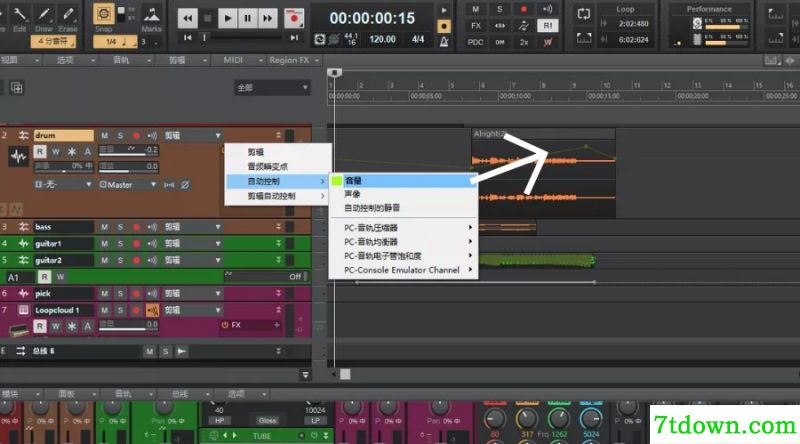Click the Play button in transport

coord(227,18)
